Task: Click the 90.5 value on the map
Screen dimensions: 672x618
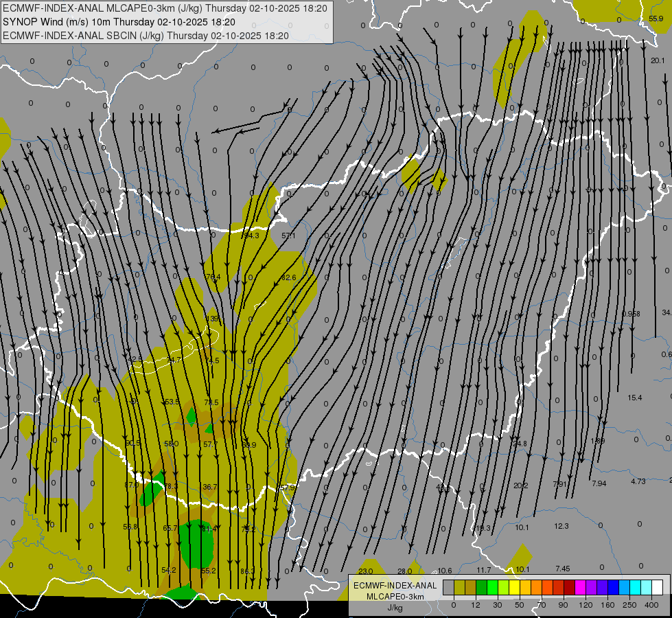Action: 133,443
